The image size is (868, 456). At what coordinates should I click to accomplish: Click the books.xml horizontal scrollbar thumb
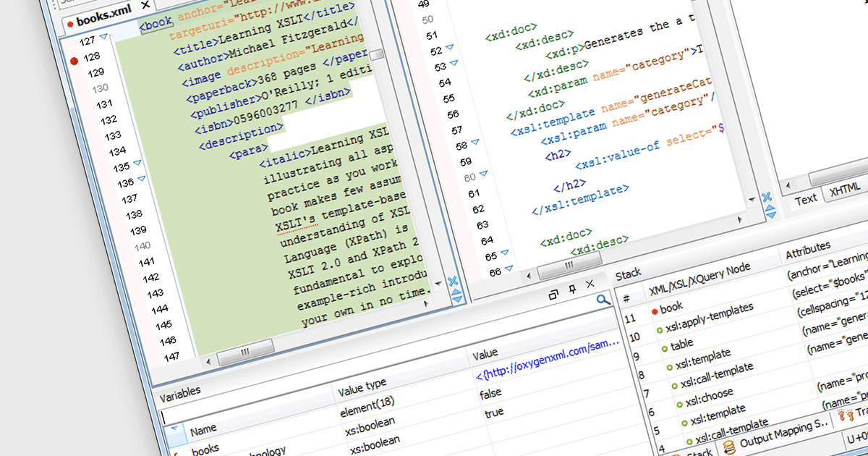click(244, 354)
